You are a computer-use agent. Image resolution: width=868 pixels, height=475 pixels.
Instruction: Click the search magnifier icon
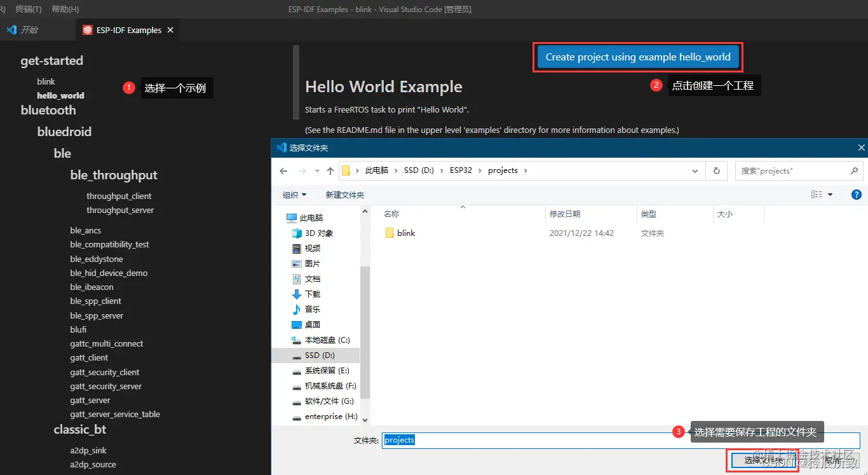pyautogui.click(x=854, y=170)
